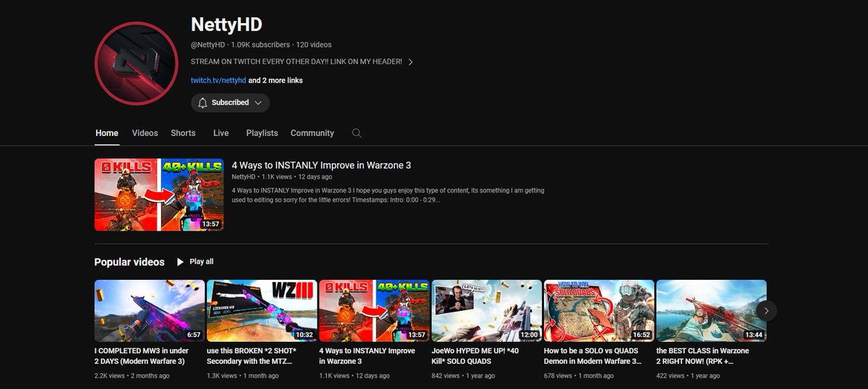Click title 'How to be a SOLO vs QUADS Demon'
This screenshot has height=389, width=868.
click(592, 356)
